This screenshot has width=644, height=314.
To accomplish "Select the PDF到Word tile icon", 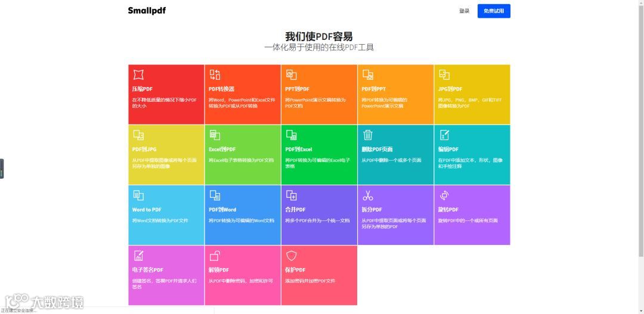I will click(215, 195).
